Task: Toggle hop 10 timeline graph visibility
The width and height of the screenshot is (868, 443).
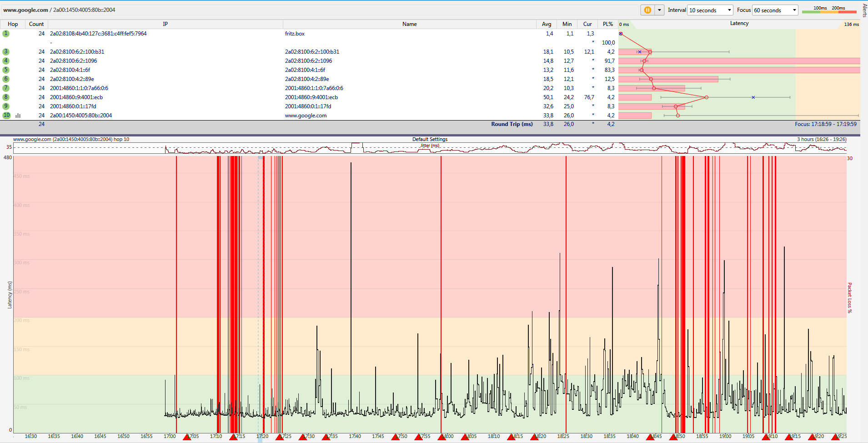Action: (18, 116)
